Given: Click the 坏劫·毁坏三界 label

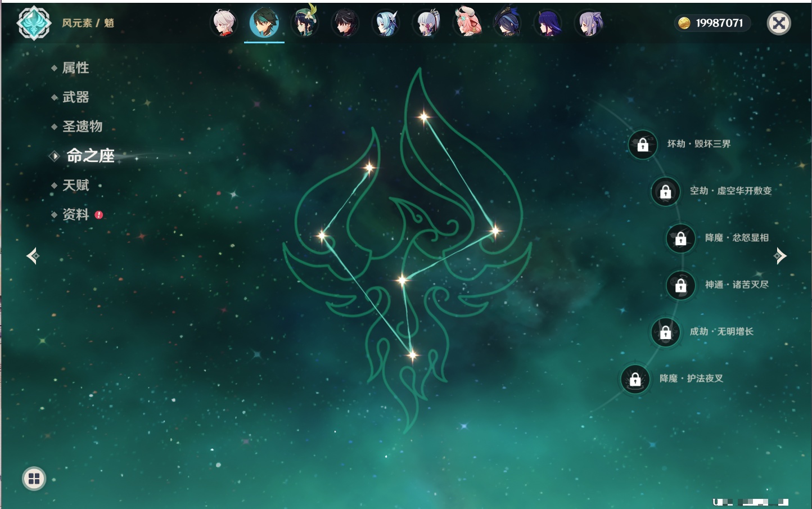Looking at the screenshot, I should [699, 144].
